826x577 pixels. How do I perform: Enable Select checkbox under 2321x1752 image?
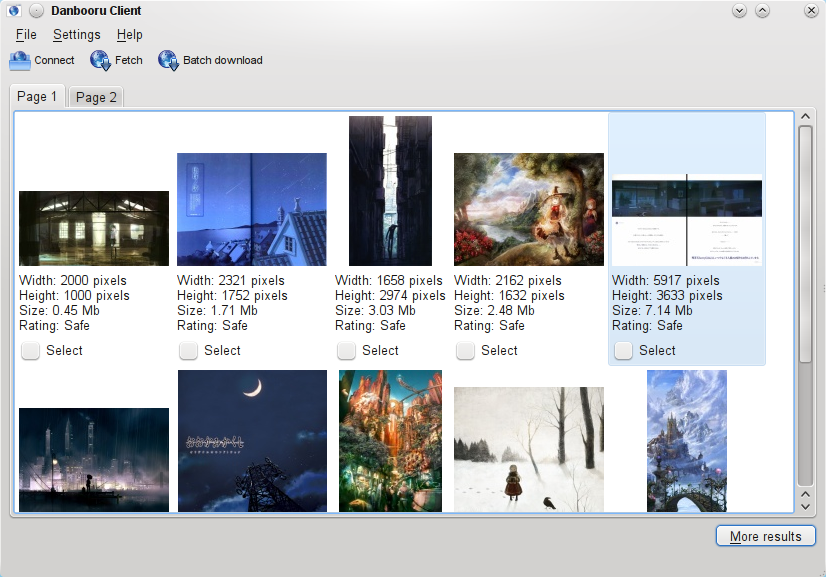(188, 351)
